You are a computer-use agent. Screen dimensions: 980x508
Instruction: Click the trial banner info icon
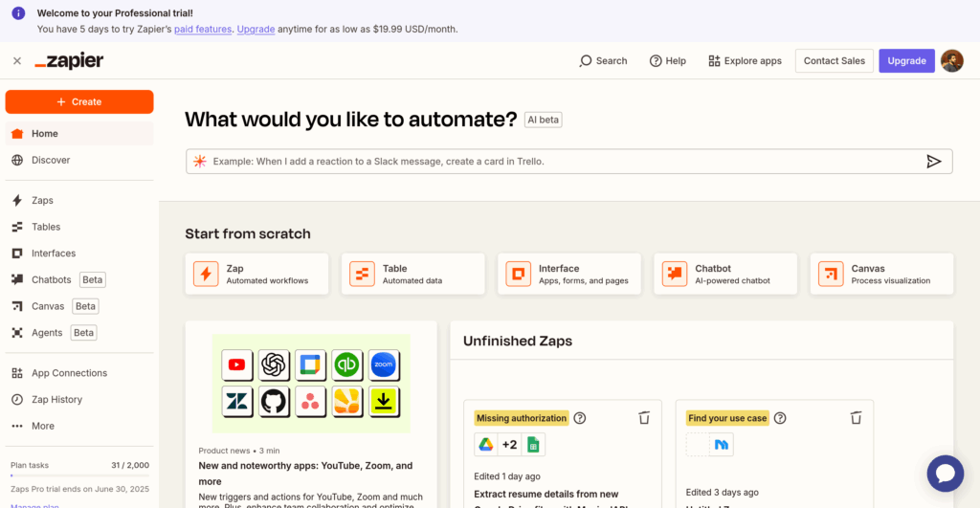pyautogui.click(x=19, y=13)
